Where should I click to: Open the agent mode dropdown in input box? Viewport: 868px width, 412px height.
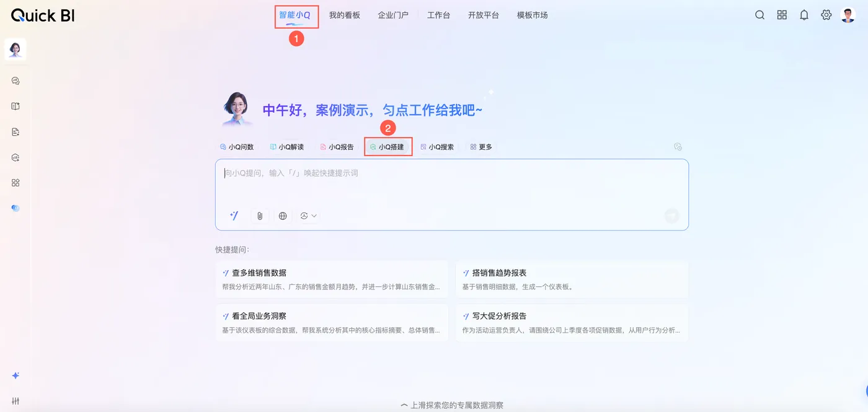tap(308, 216)
